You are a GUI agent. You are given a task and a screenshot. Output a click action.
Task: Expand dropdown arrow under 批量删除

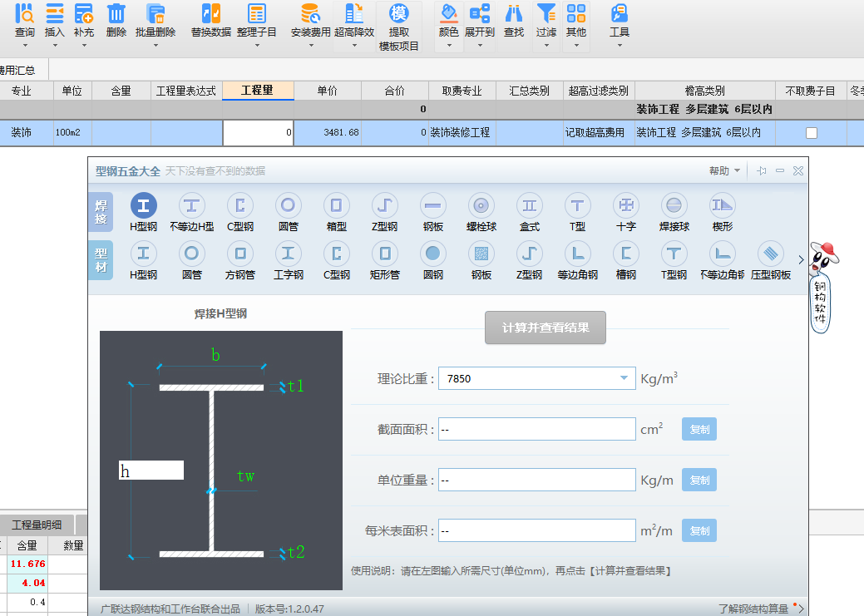(156, 45)
